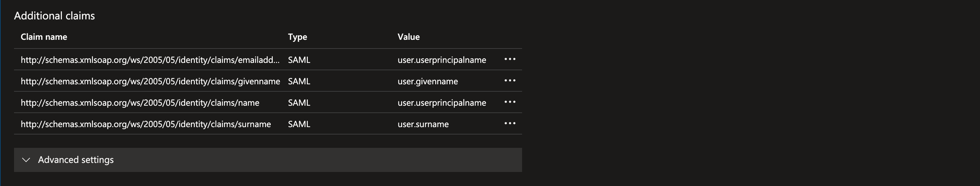Open the givenname claim URL entry
This screenshot has height=186, width=980.
(x=150, y=81)
